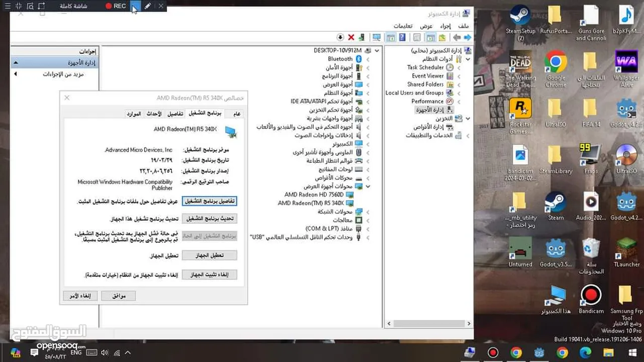Viewport: 644px width, 362px height.
Task: Open the Bandicam desktop shortcut
Action: pos(591,299)
